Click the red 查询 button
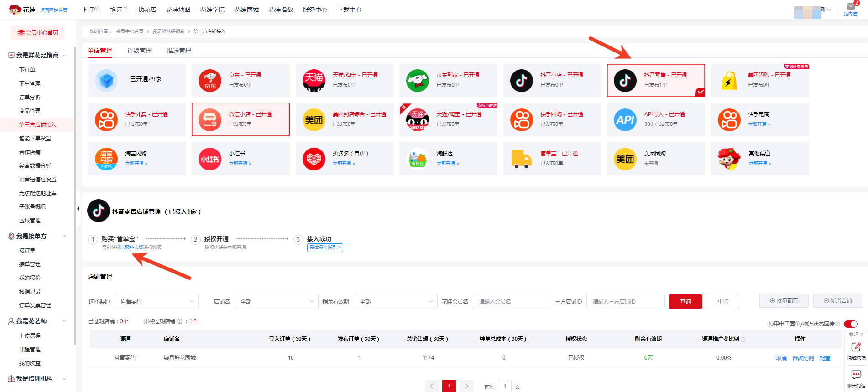The height and width of the screenshot is (392, 868). (x=685, y=302)
